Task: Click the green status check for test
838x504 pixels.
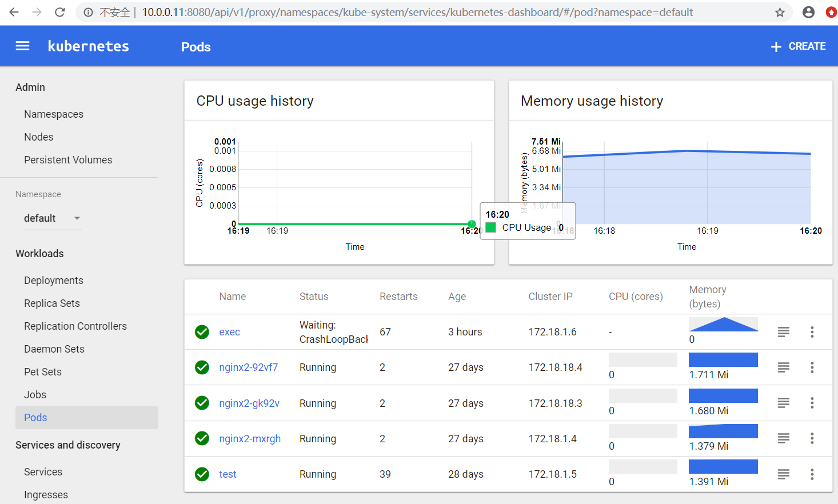Action: point(202,474)
